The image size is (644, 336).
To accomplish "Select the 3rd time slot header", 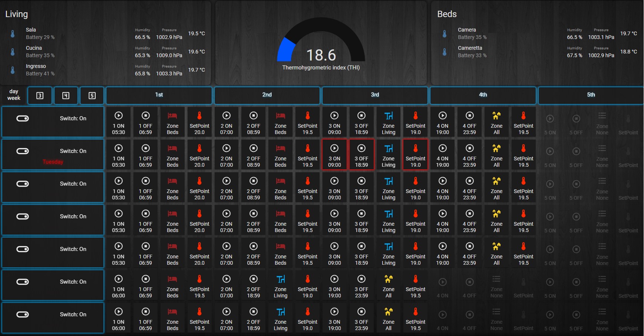I will 375,95.
